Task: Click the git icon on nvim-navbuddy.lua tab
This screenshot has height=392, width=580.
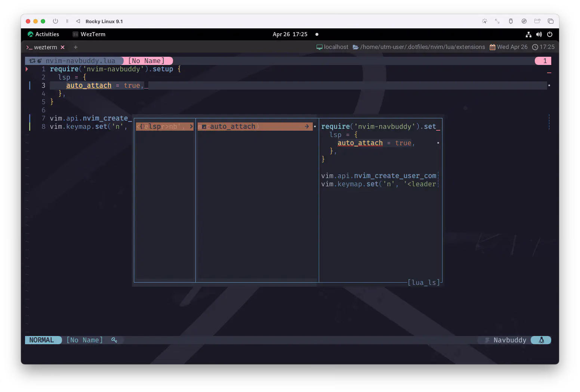Action: [33, 61]
